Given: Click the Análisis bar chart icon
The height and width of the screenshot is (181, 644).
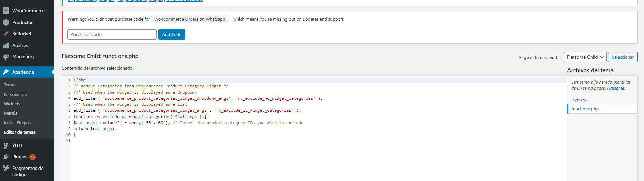Looking at the screenshot, I should [x=6, y=45].
